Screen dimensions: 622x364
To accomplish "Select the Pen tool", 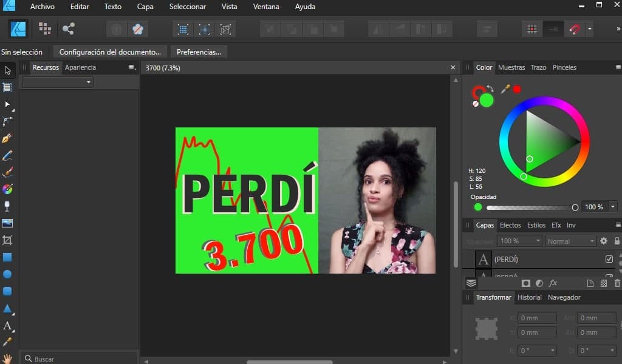I will click(7, 138).
